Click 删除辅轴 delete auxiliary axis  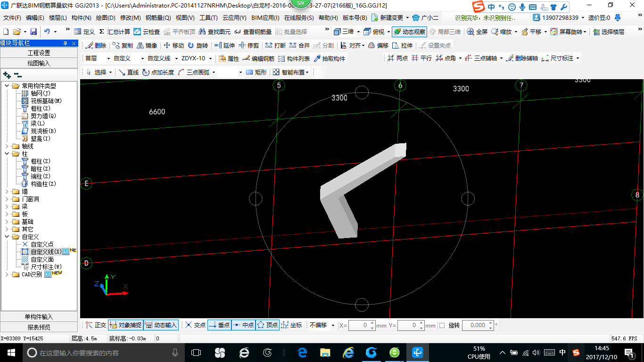click(x=522, y=58)
